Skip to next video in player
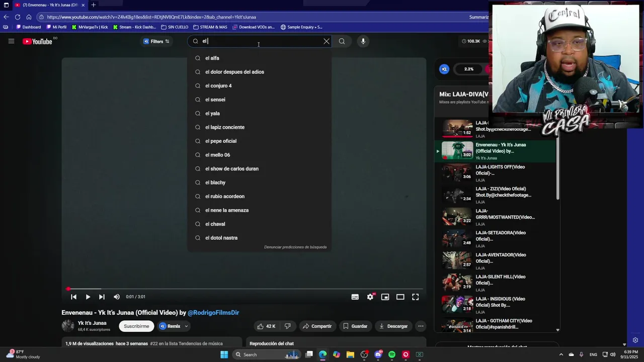The image size is (644, 362). click(x=102, y=297)
